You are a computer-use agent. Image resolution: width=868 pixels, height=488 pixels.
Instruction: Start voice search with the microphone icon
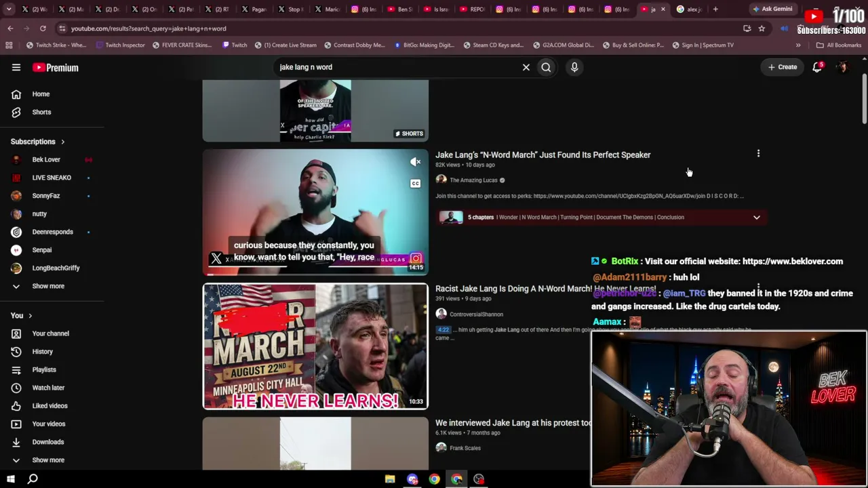pos(574,67)
